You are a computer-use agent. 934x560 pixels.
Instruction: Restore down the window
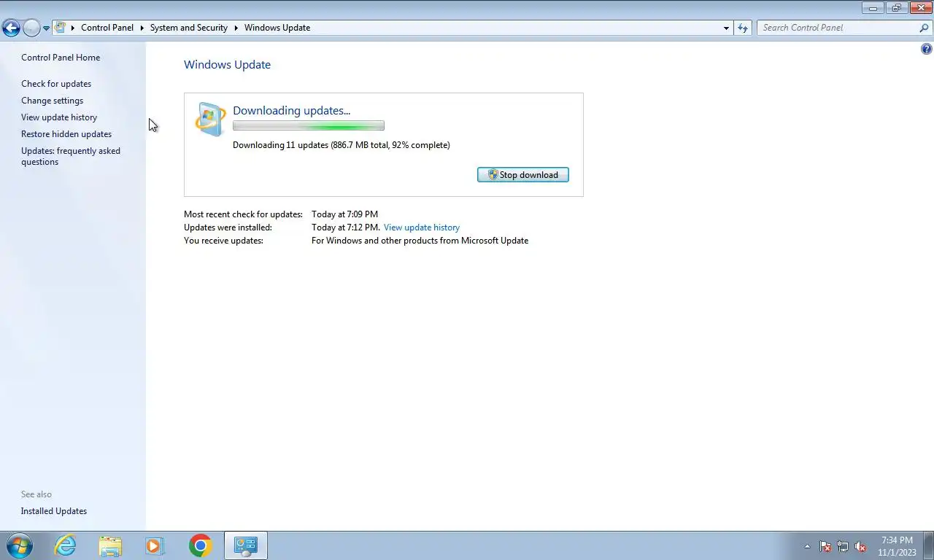tap(896, 8)
